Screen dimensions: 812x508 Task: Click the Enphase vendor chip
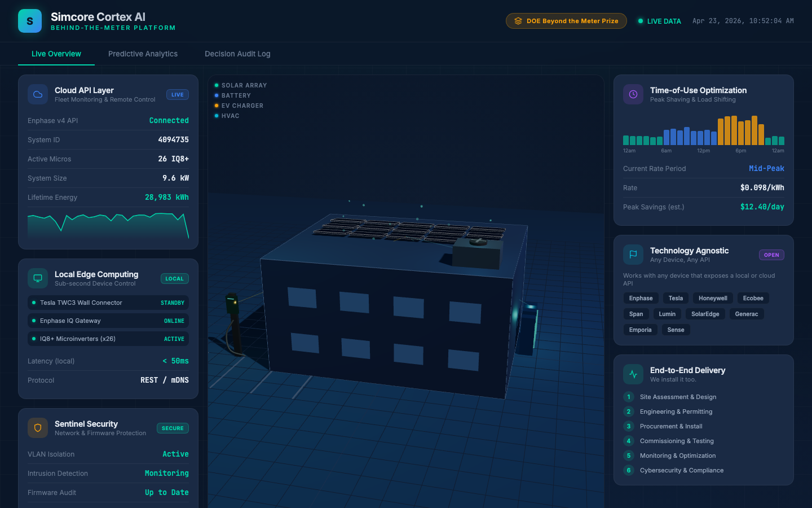point(641,297)
